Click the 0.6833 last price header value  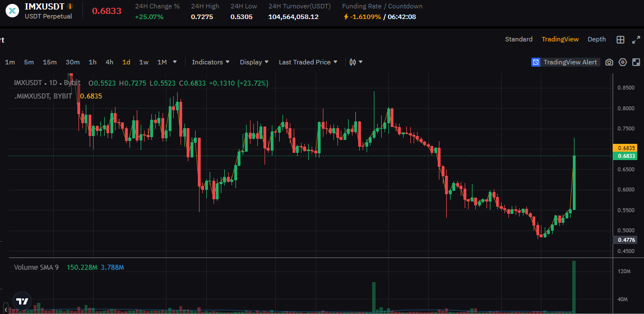(x=107, y=11)
